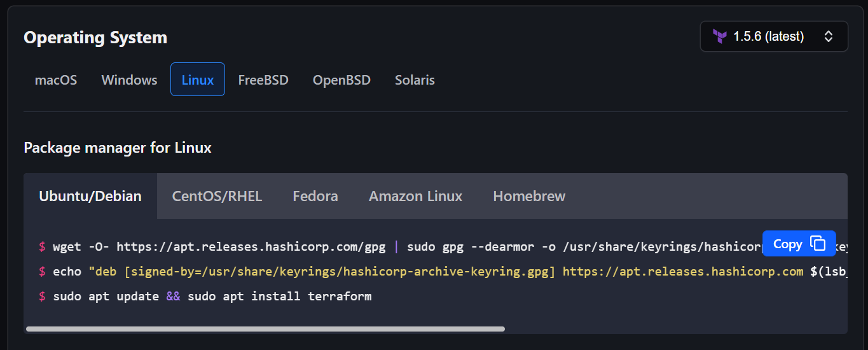The height and width of the screenshot is (350, 868).
Task: Click the wget apt.releases.hashicorp.com/gpg command line
Action: tap(443, 247)
